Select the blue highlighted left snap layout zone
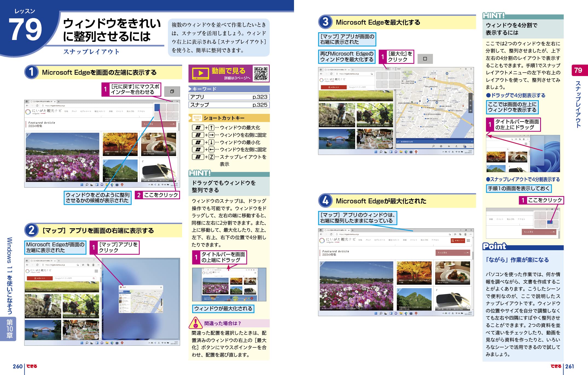 tap(157, 107)
